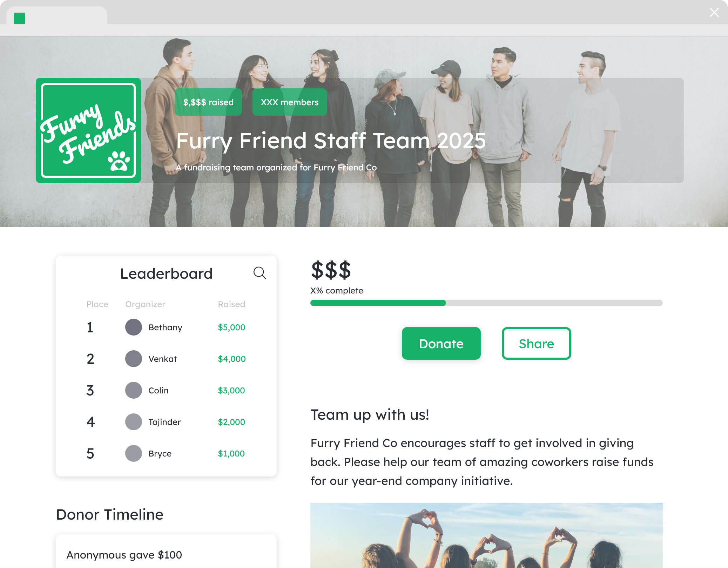This screenshot has width=728, height=568.
Task: Click Venkat's avatar circle
Action: click(x=134, y=359)
